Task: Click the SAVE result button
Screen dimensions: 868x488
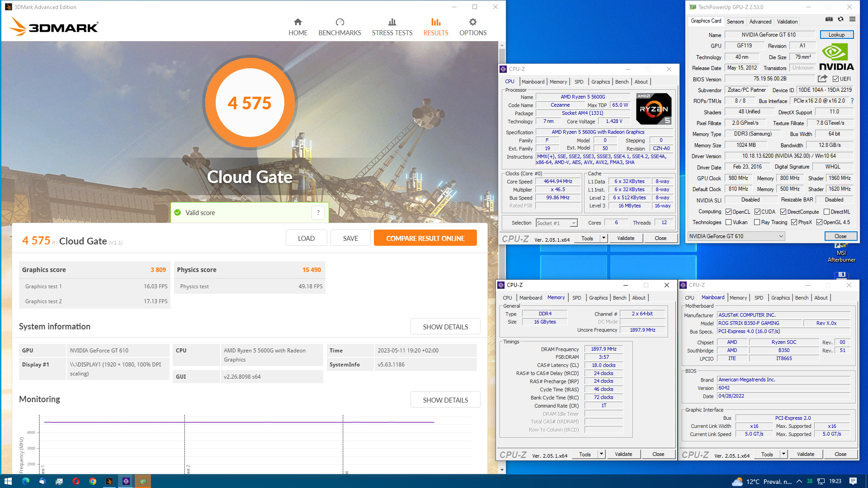Action: 350,238
